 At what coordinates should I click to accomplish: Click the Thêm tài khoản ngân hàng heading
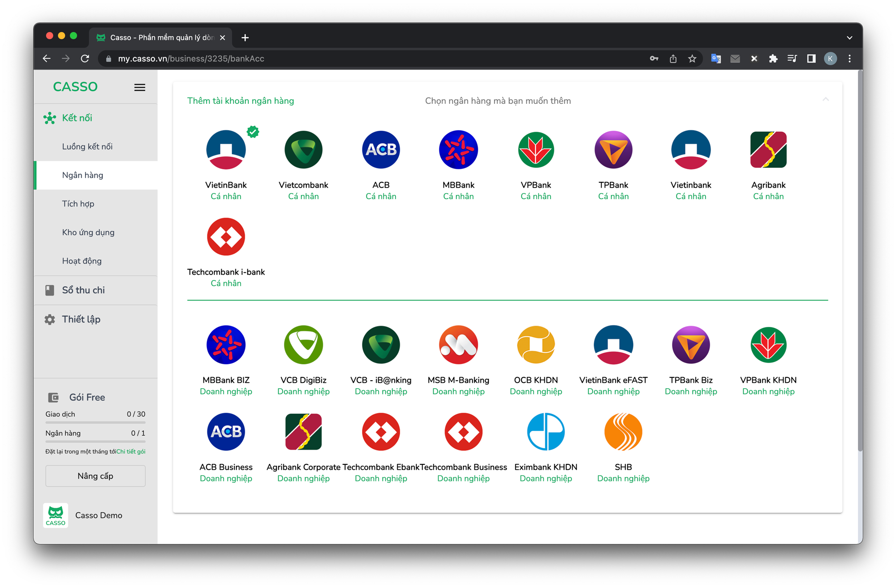[241, 101]
